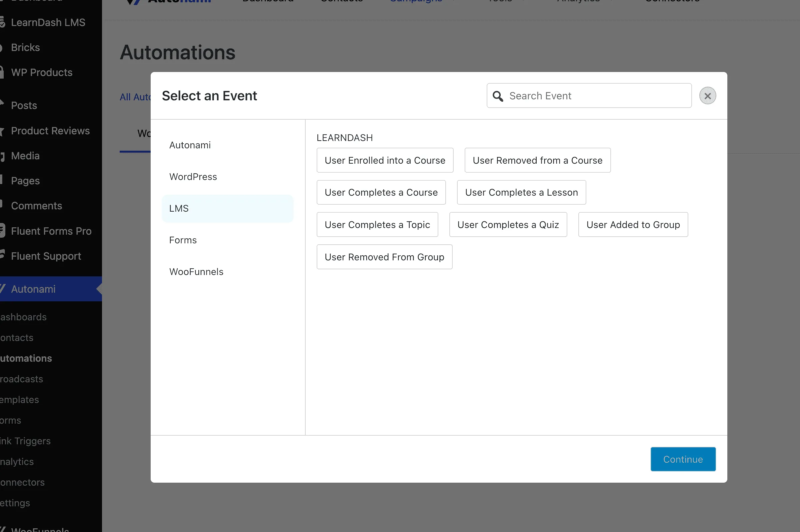Choose User Completes a Course event
Viewport: 800px width, 532px height.
[x=381, y=192]
